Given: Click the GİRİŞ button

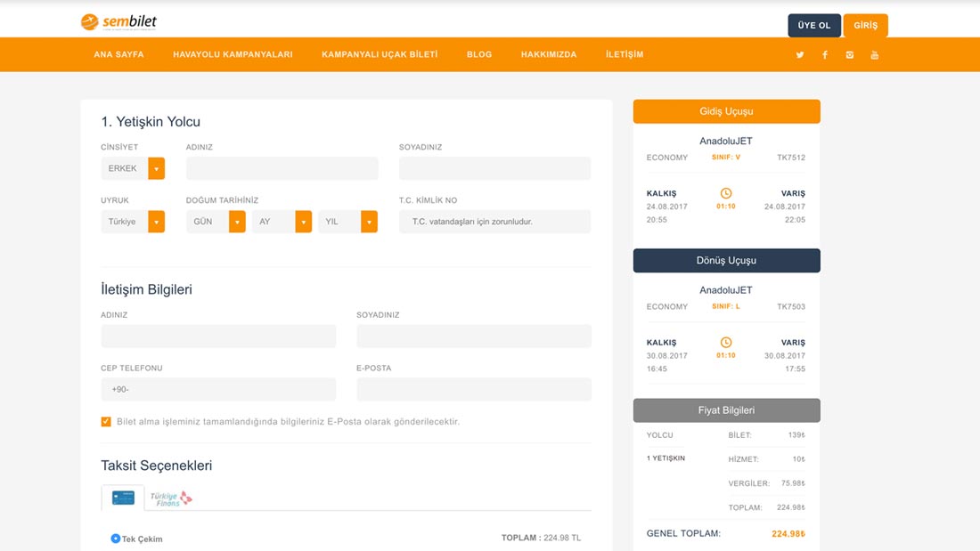Looking at the screenshot, I should click(x=865, y=25).
